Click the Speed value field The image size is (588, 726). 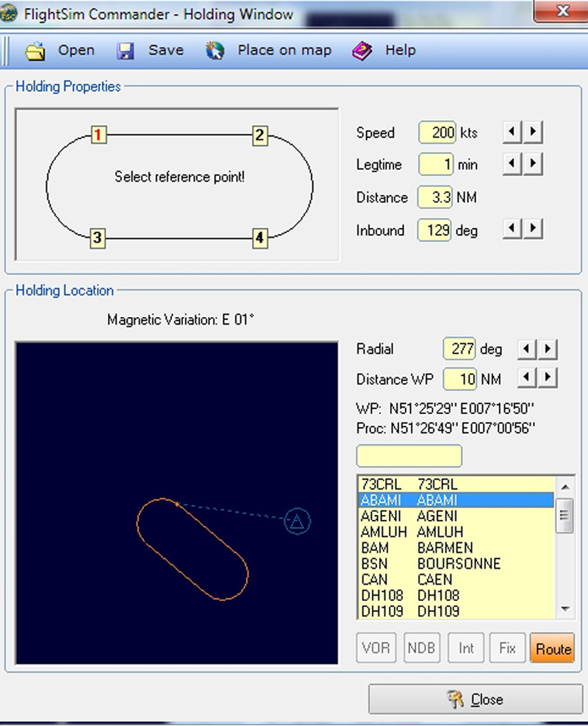(437, 133)
